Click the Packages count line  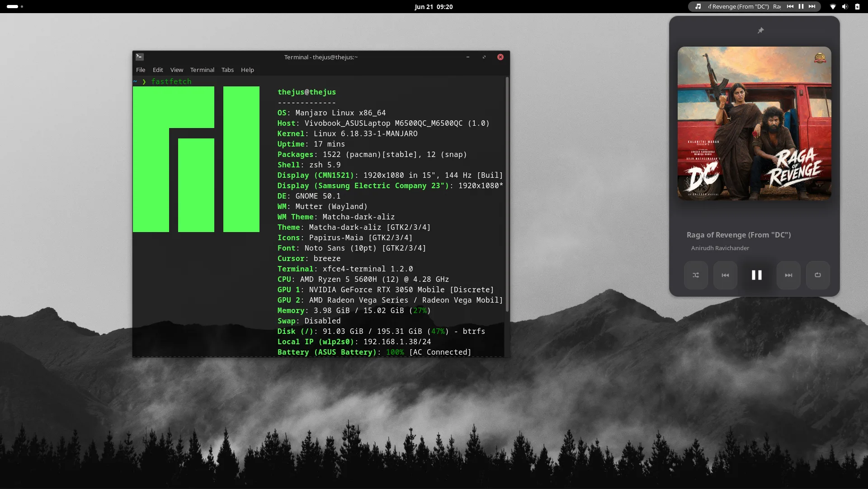[372, 154]
